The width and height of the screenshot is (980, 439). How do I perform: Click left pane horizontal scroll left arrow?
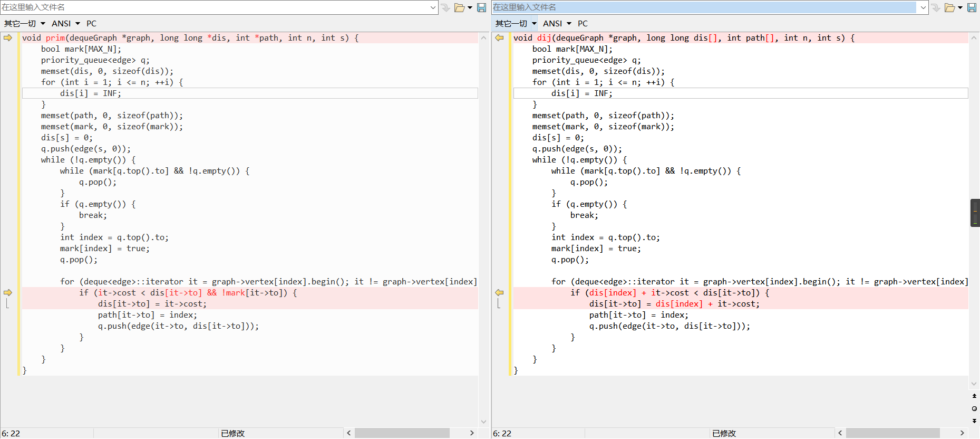349,433
